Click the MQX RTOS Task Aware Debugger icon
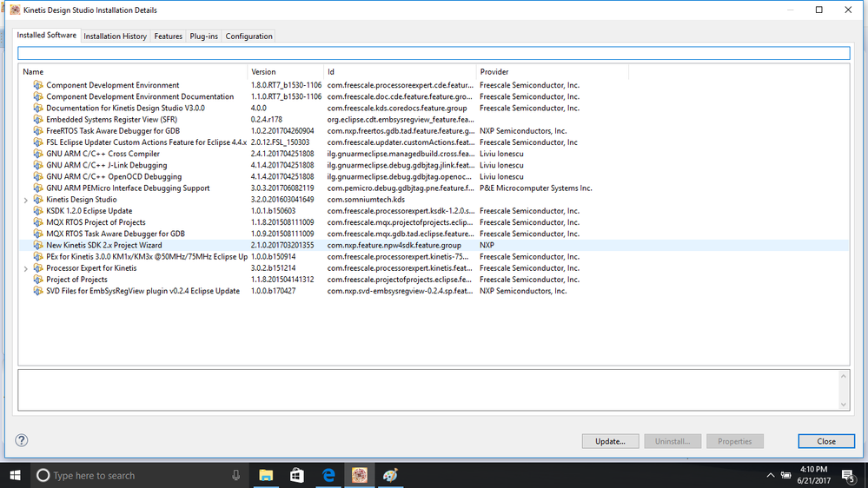868x488 pixels. [37, 234]
